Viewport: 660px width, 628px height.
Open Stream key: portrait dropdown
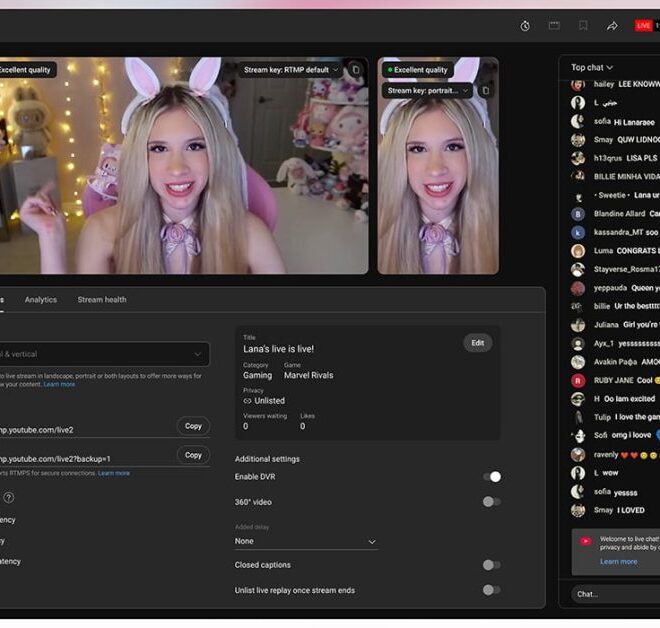coord(427,90)
